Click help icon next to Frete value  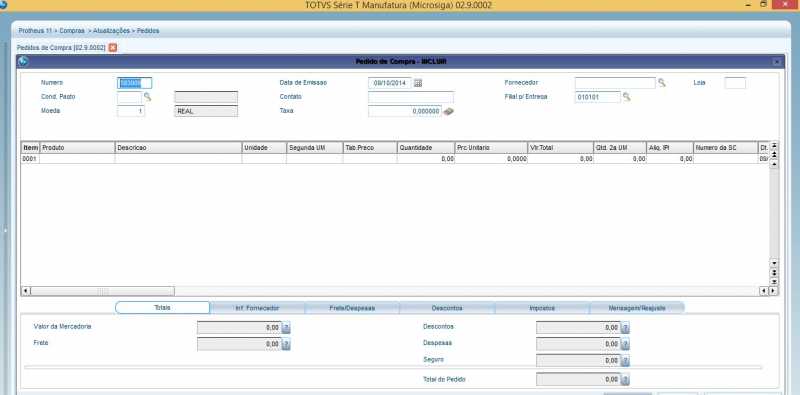coord(286,345)
